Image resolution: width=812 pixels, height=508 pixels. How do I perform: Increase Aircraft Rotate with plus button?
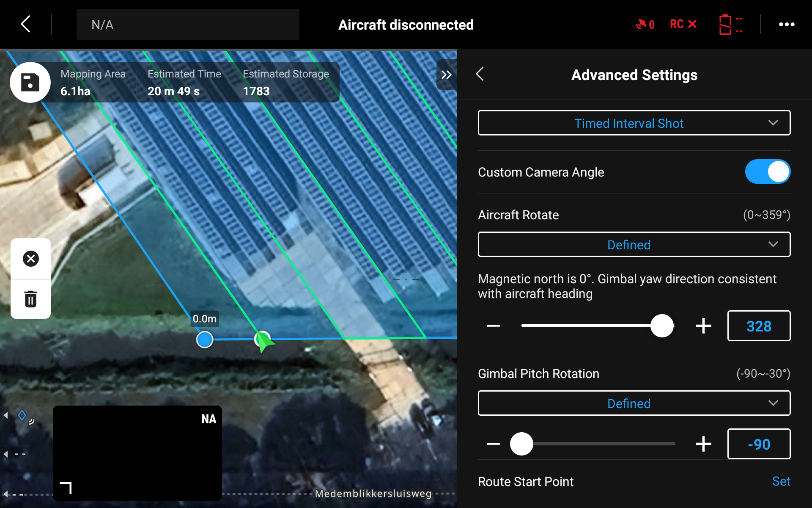[703, 326]
